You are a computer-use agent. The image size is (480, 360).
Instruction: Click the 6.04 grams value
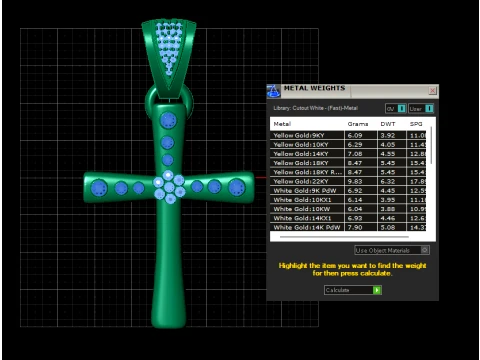[x=355, y=209]
